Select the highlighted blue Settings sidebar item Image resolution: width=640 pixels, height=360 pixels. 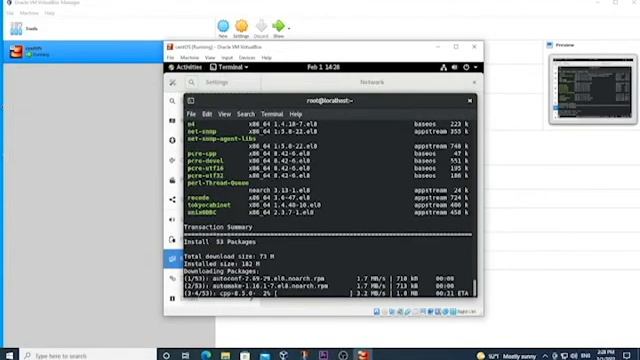(x=173, y=259)
